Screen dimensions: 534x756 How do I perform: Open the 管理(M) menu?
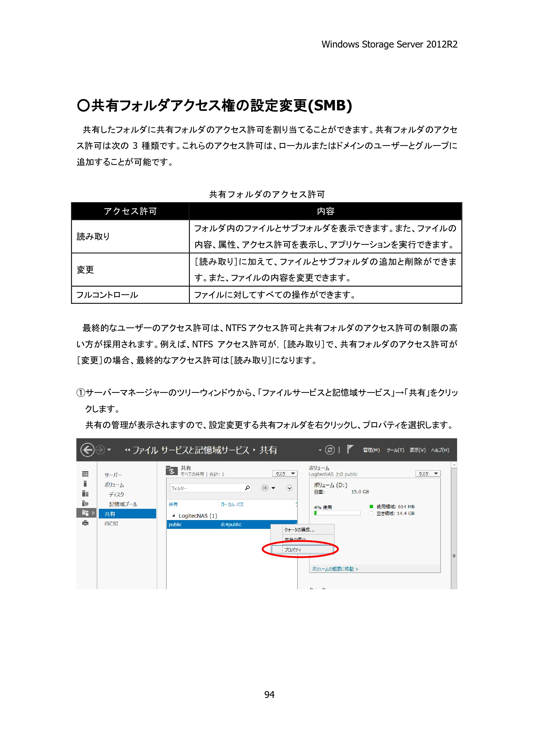(371, 450)
